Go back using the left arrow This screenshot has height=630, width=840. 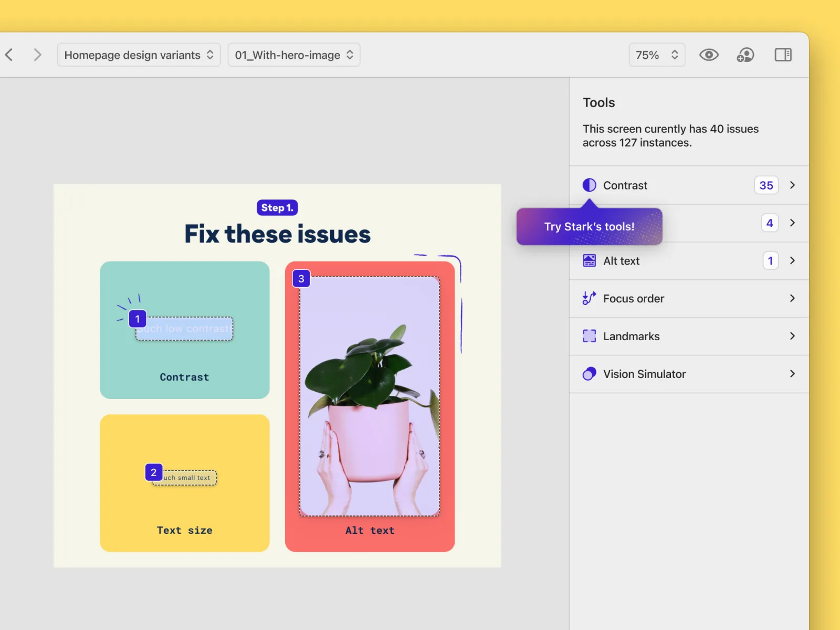pos(9,55)
